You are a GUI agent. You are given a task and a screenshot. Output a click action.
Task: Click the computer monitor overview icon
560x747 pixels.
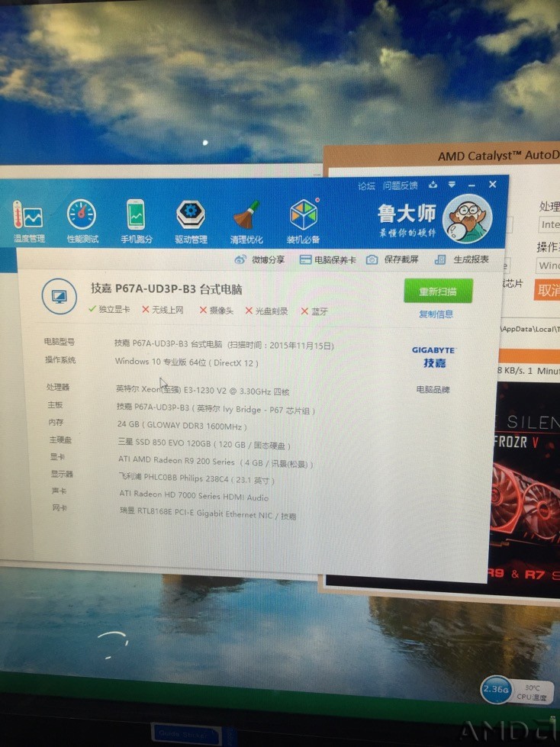60,296
